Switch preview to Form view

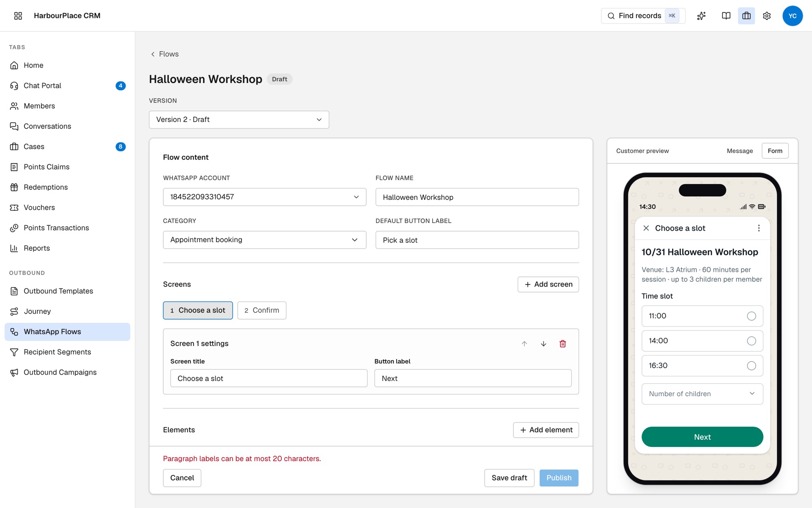(775, 151)
